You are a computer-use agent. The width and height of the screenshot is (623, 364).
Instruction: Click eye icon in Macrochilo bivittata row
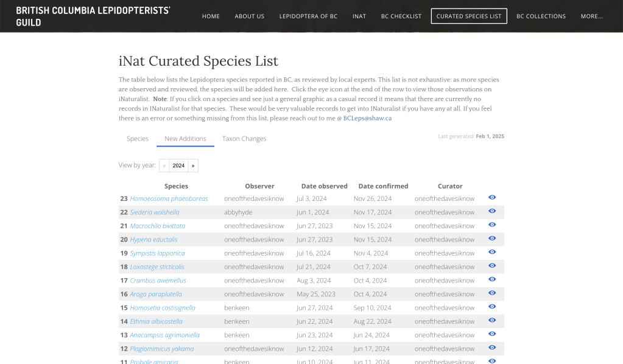[x=492, y=225]
